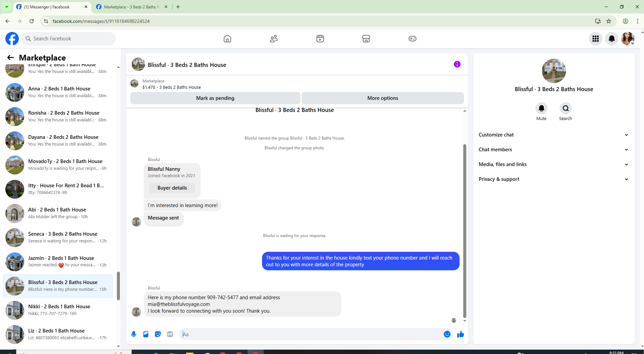Screen dimensions: 644x354
Task: Click the group photo in right panel
Action: coord(554,71)
